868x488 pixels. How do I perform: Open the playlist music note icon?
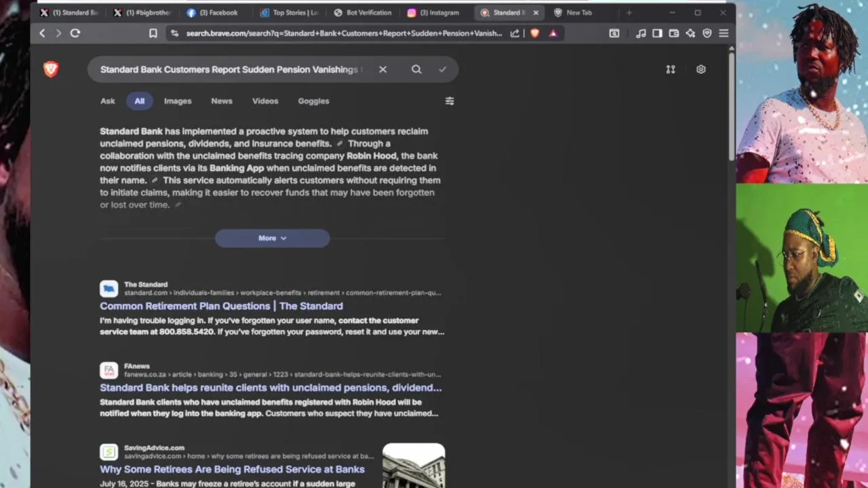click(x=641, y=33)
